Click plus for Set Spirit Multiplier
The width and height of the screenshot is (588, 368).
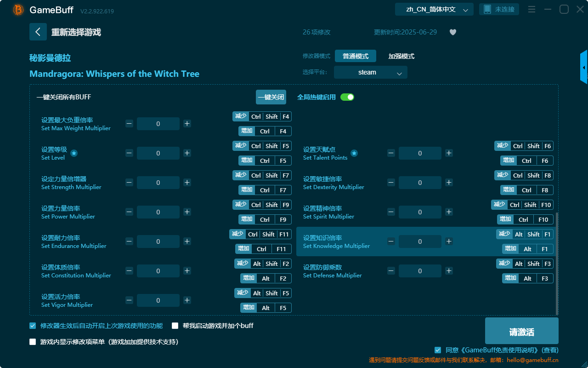449,212
